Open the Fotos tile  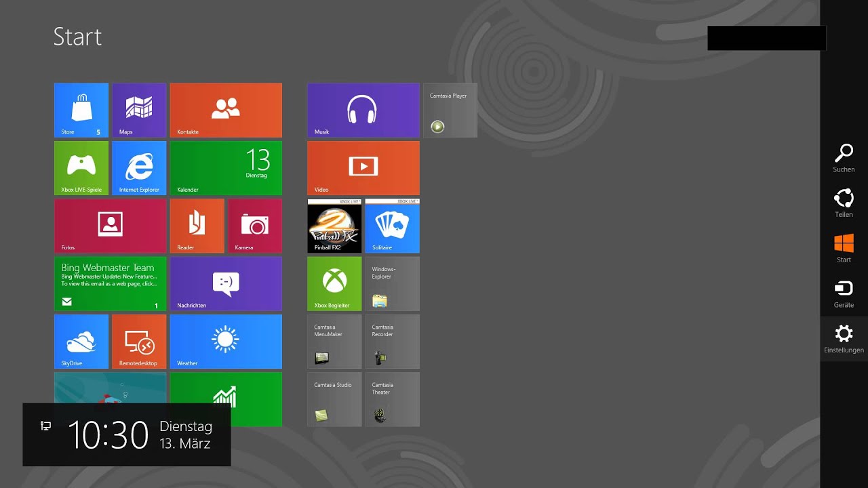pos(110,226)
